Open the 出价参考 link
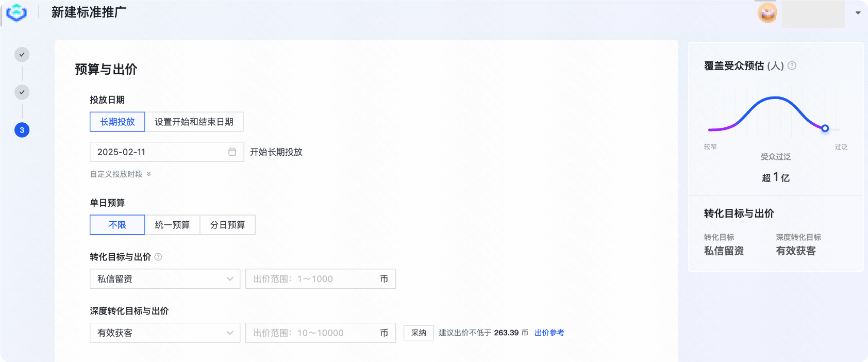 click(549, 333)
